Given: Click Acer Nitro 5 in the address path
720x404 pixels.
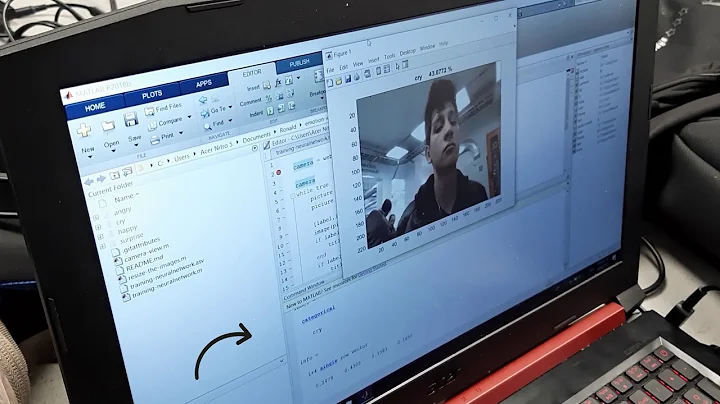Looking at the screenshot, I should point(216,148).
